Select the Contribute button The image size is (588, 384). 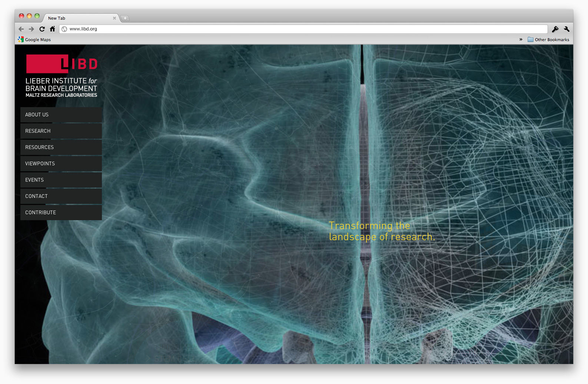coord(61,213)
